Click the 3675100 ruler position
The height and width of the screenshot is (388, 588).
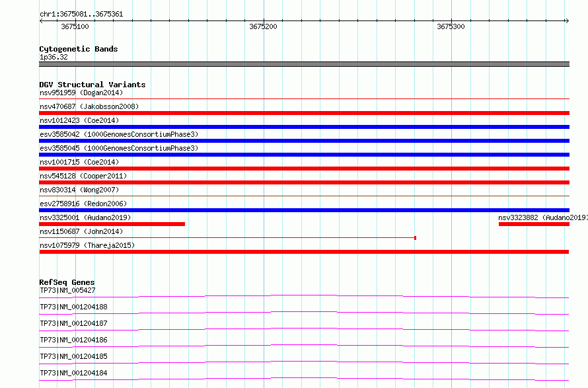tap(75, 26)
